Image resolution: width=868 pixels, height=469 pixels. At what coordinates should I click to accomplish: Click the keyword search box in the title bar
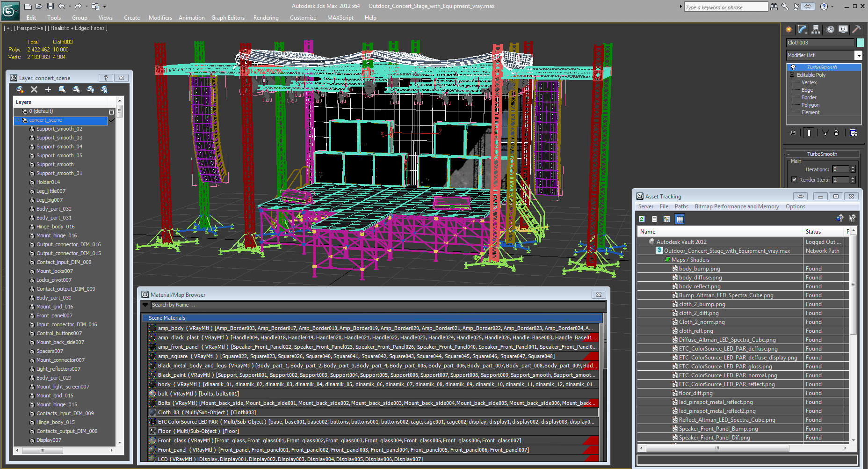pos(725,7)
